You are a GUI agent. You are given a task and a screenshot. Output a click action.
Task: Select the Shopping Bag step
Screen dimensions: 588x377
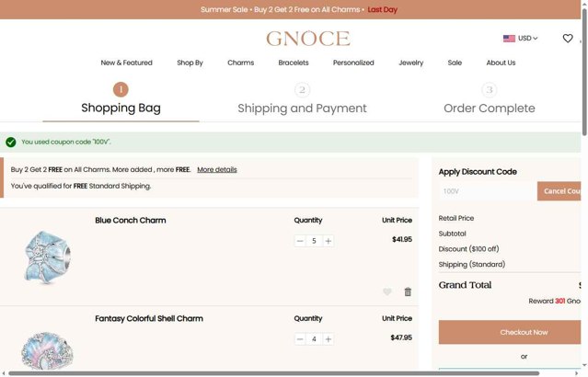point(121,99)
